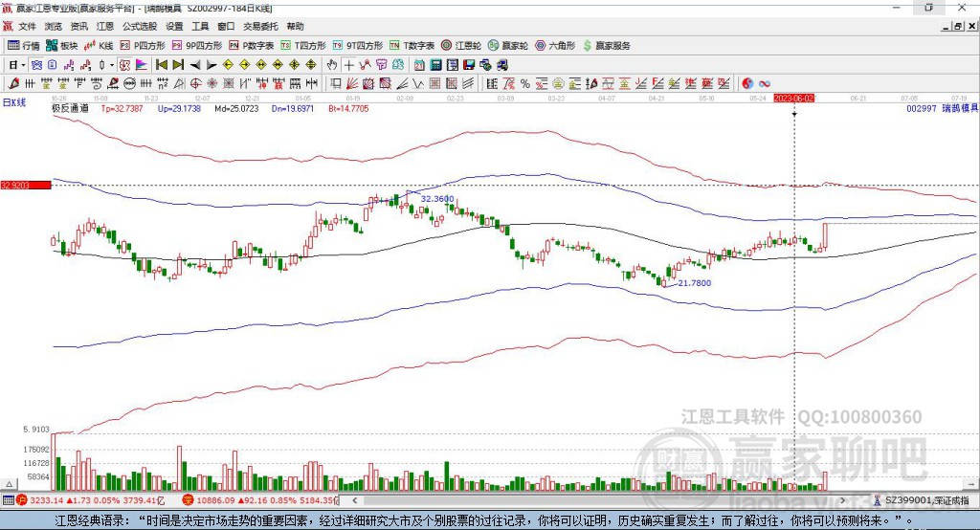
Task: Jump to first bar with skip-back icon
Action: click(x=162, y=65)
